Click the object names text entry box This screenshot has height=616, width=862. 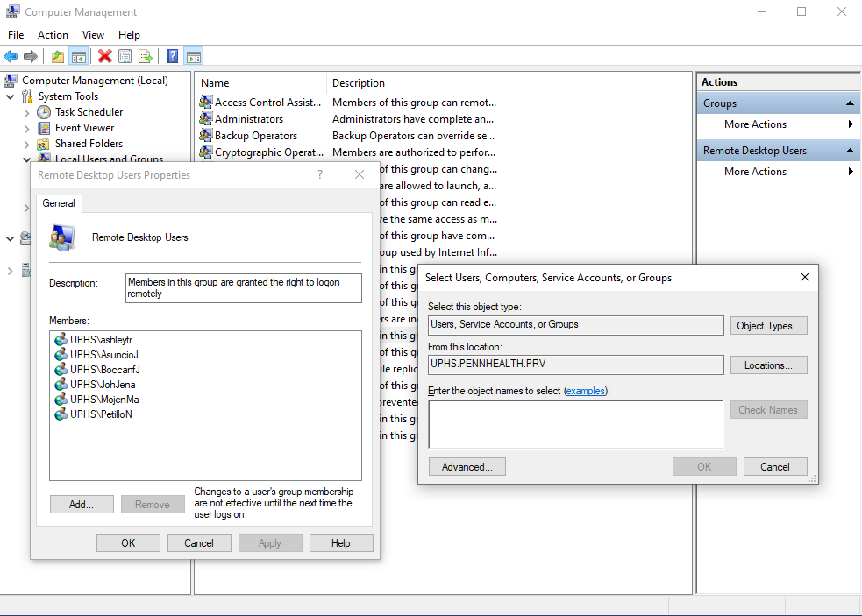575,424
